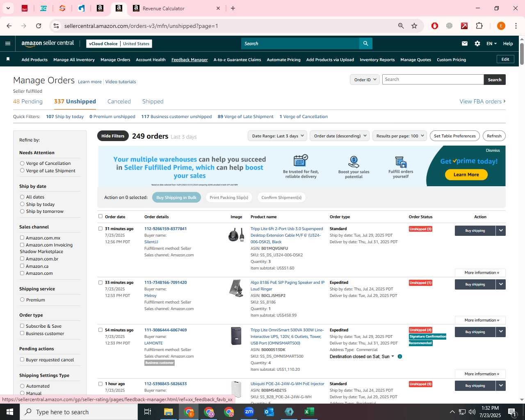Screen dimensions: 525x420
Task: Click the info icon beside Destination closed
Action: pos(400,356)
